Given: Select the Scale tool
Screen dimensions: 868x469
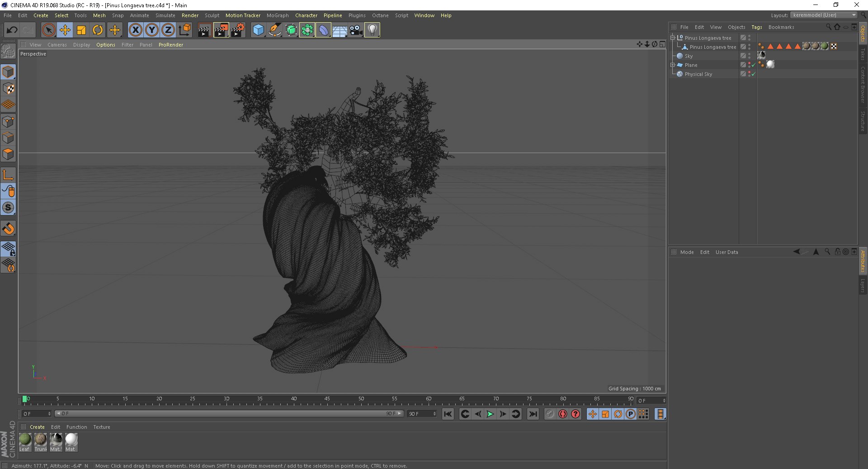Looking at the screenshot, I should coord(81,30).
